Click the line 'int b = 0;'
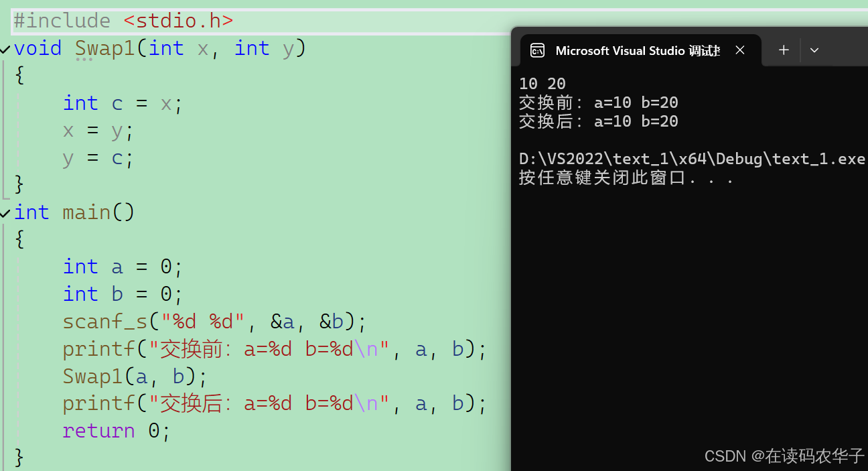The height and width of the screenshot is (471, 868). tap(123, 294)
